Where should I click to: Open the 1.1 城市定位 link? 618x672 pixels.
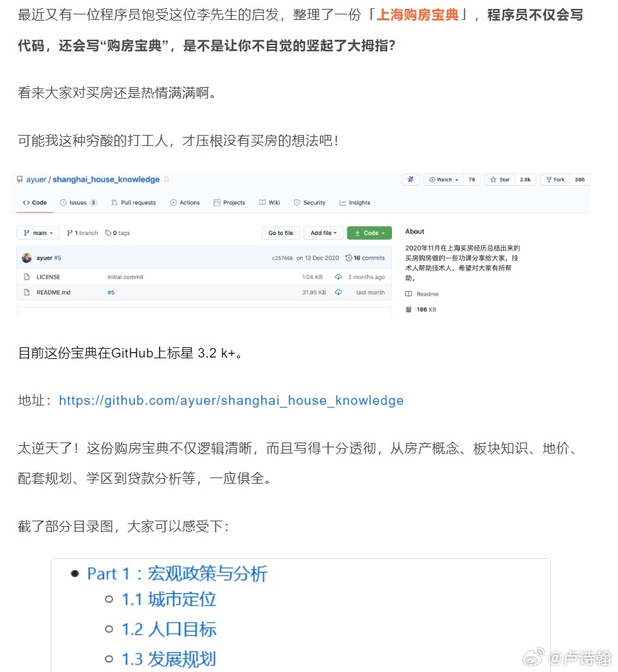point(169,599)
